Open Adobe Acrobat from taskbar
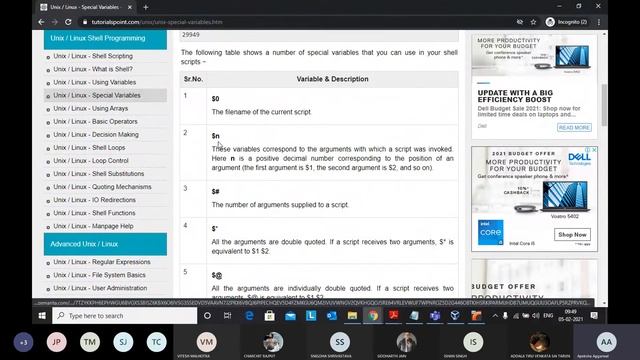This screenshot has width=640, height=360. point(393,316)
